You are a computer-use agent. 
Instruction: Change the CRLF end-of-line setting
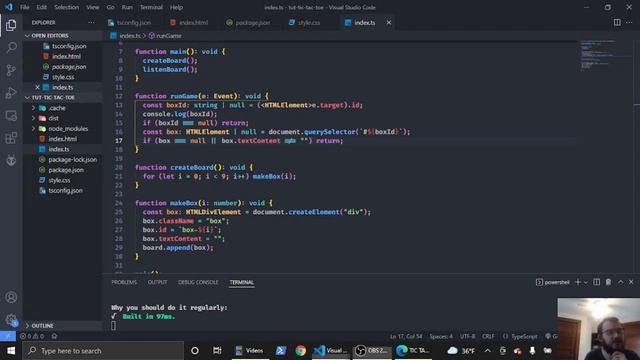click(488, 336)
